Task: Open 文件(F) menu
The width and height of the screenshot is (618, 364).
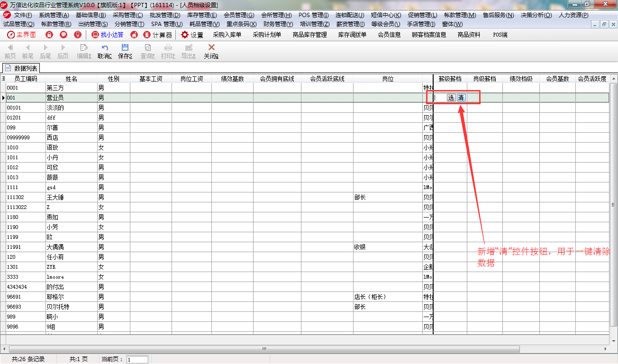Action: coord(23,15)
